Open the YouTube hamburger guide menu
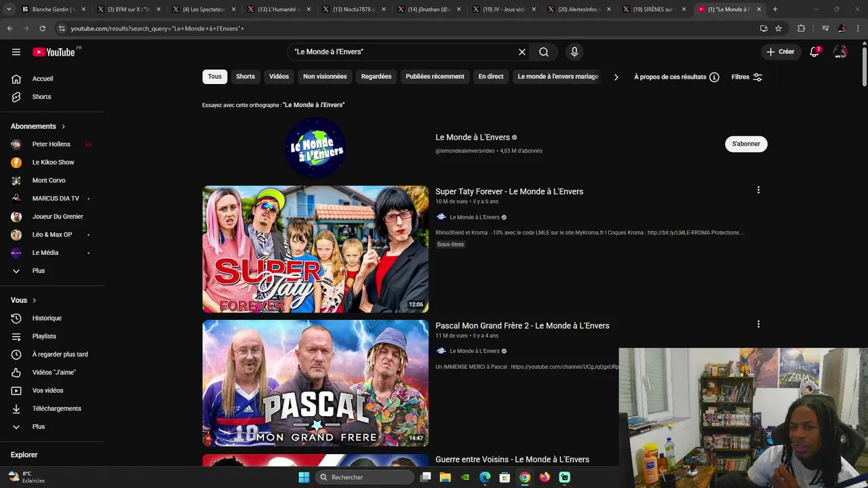This screenshot has height=488, width=868. coord(16,52)
